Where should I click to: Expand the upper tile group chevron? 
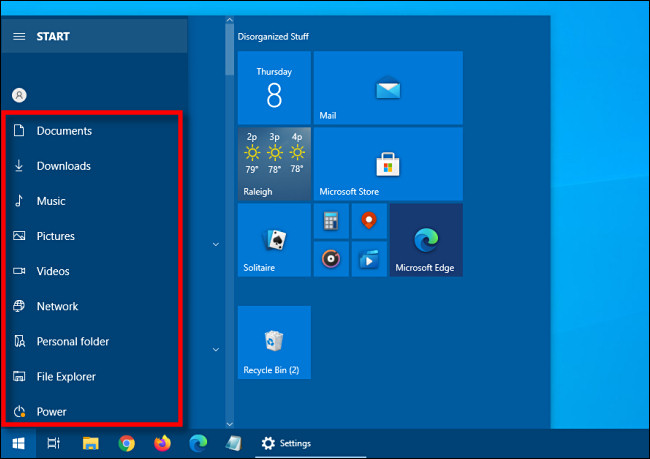pos(215,243)
